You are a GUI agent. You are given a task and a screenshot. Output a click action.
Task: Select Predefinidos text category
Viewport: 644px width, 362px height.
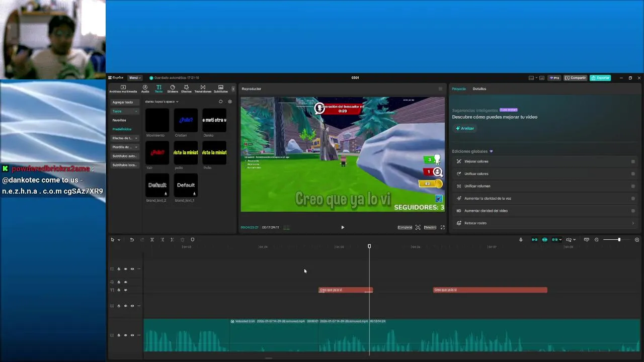click(122, 129)
